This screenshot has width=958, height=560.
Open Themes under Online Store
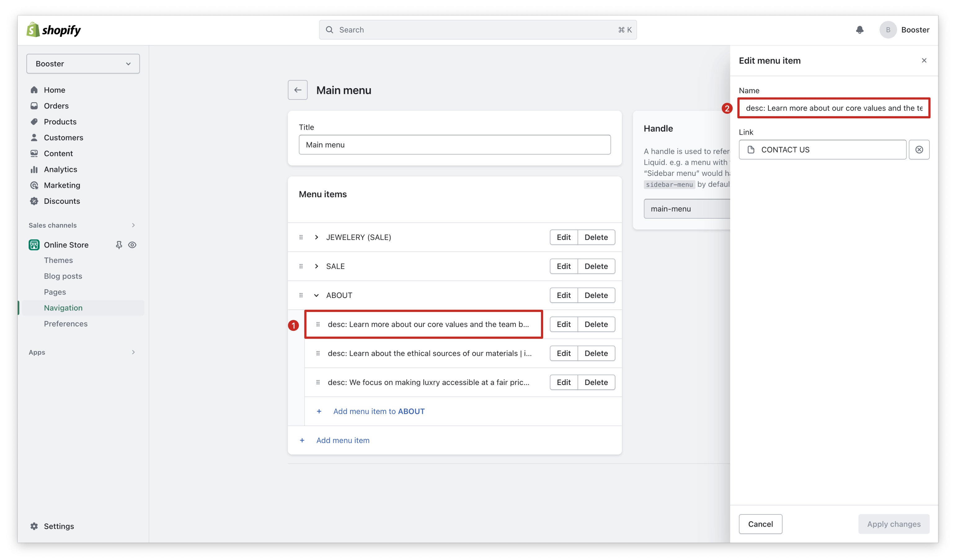click(x=58, y=260)
